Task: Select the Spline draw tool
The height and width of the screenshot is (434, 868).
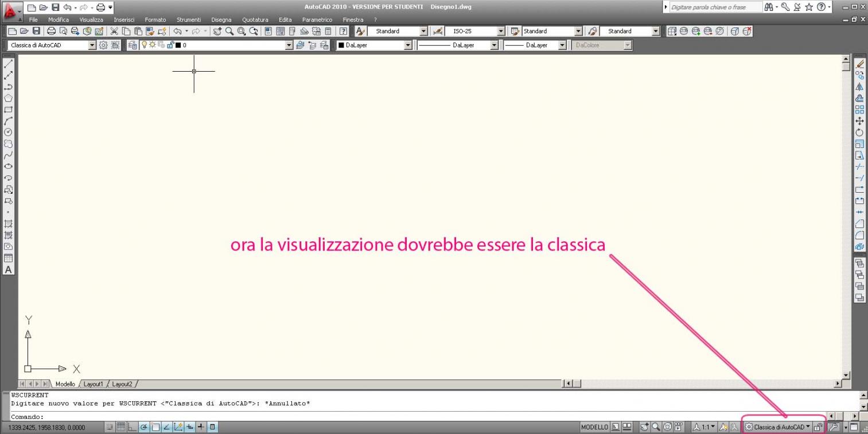Action: coord(9,155)
